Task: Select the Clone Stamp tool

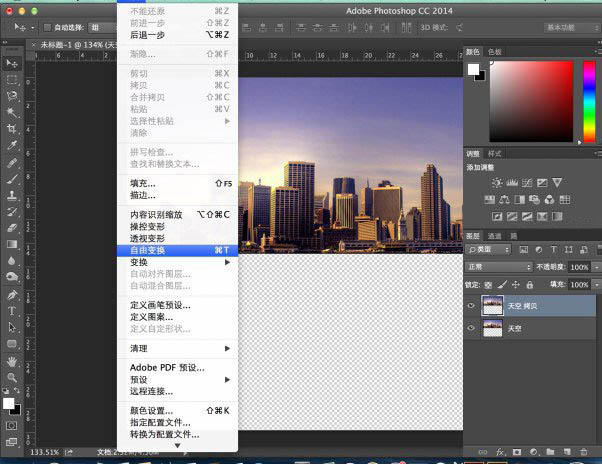Action: click(x=12, y=195)
